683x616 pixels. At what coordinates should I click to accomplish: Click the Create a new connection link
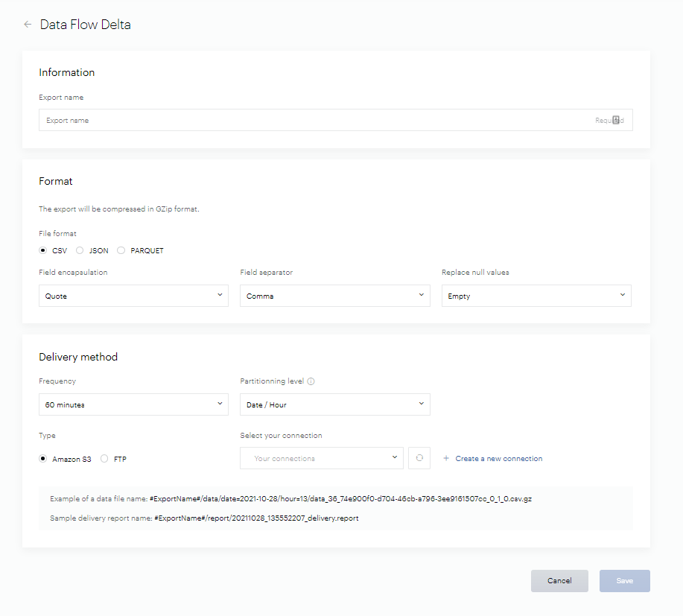(498, 459)
